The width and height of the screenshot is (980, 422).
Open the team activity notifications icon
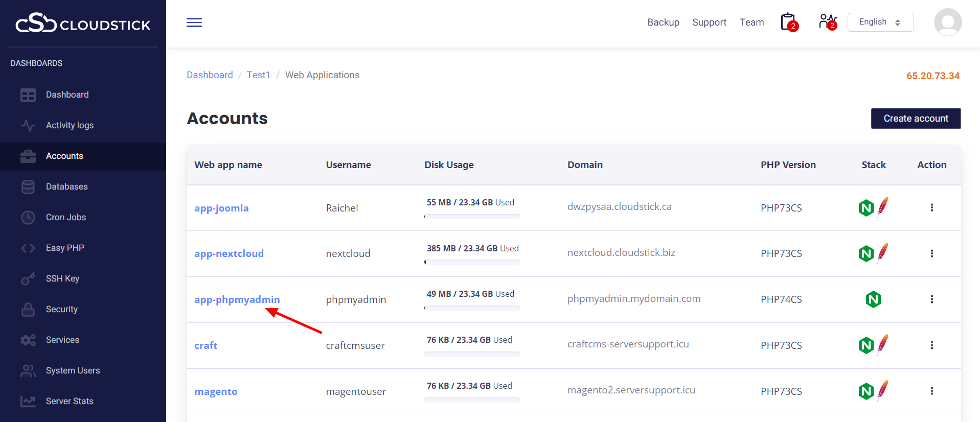(827, 22)
